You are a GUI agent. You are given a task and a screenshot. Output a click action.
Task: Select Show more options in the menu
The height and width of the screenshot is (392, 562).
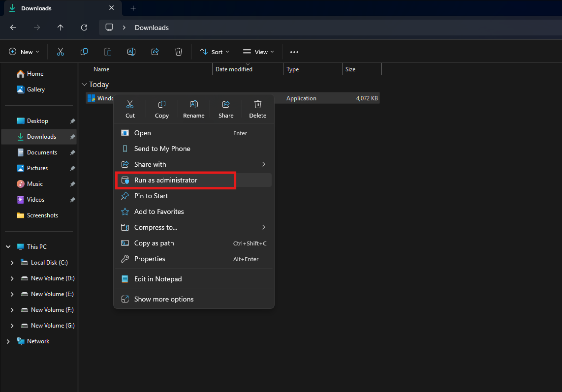(164, 299)
